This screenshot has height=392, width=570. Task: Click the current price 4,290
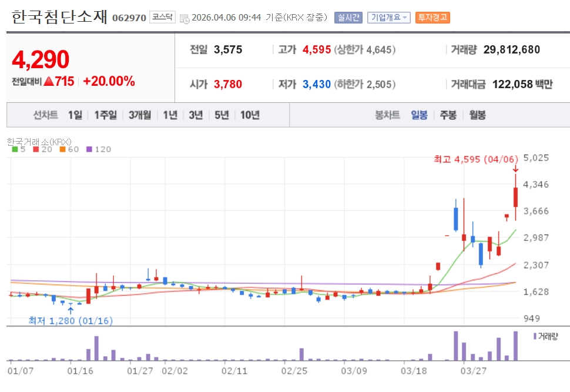point(41,59)
